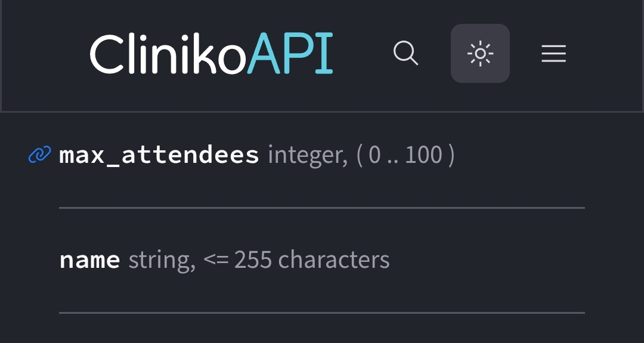The width and height of the screenshot is (644, 343).
Task: Click the divider line below name
Action: click(322, 312)
